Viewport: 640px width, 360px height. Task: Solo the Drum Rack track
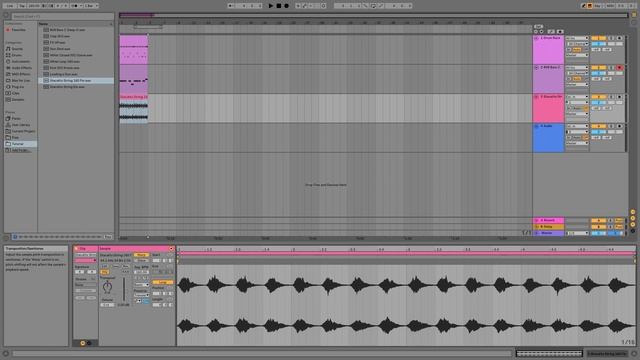(611, 38)
